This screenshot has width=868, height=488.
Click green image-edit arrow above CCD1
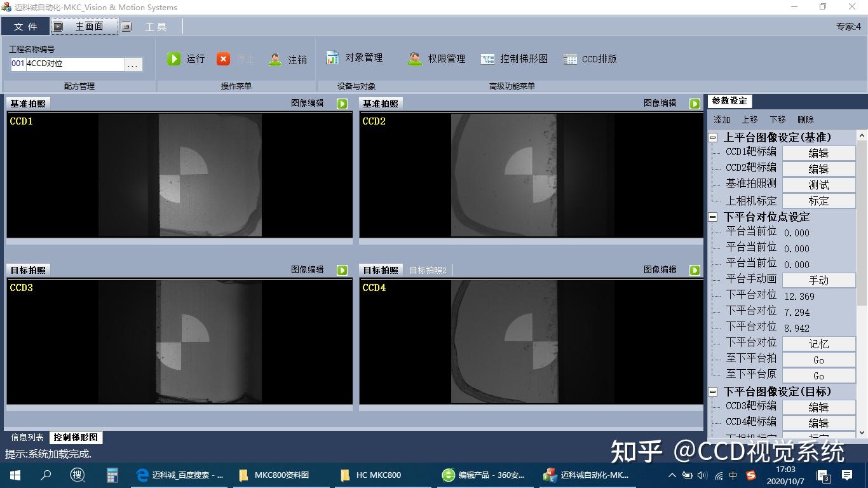[342, 104]
